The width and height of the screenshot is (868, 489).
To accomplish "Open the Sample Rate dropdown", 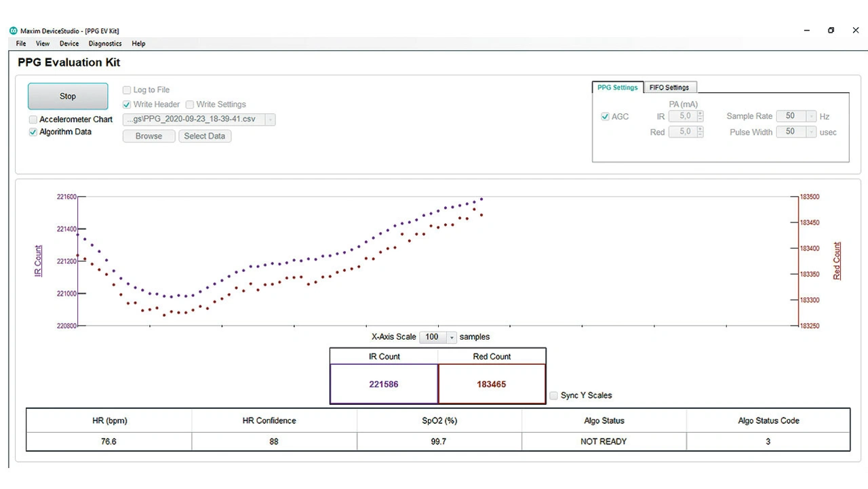I will [812, 117].
